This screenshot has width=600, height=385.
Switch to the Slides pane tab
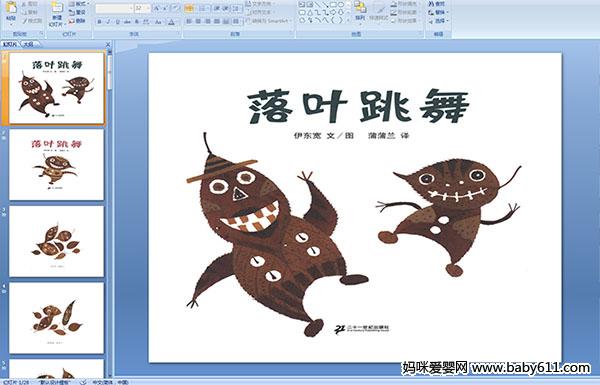10,44
